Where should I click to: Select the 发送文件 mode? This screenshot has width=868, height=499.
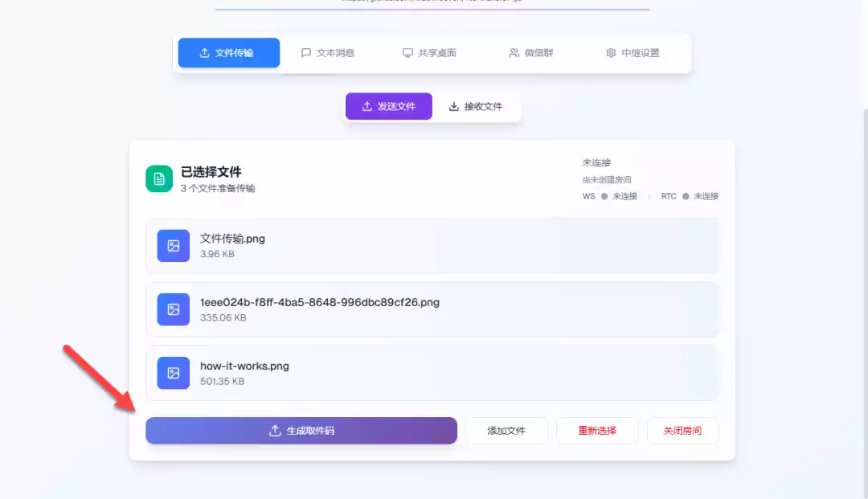(389, 106)
